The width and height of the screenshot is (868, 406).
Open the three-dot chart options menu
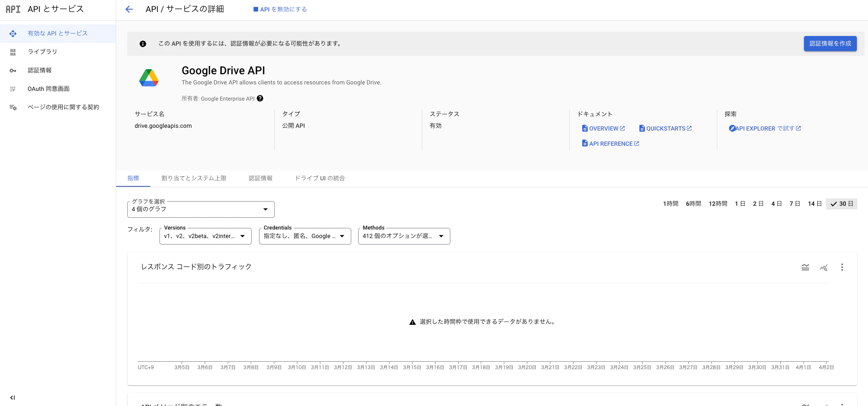[842, 267]
